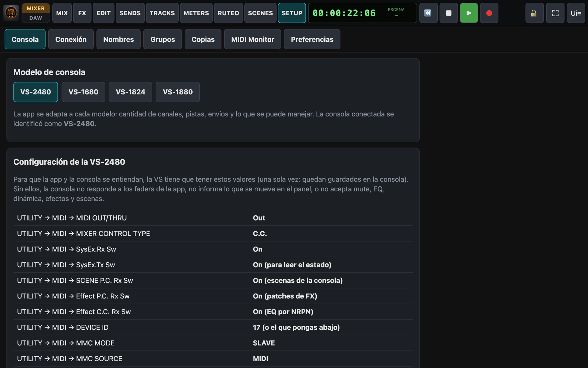Open the Conexión tab
588x368 pixels.
71,39
